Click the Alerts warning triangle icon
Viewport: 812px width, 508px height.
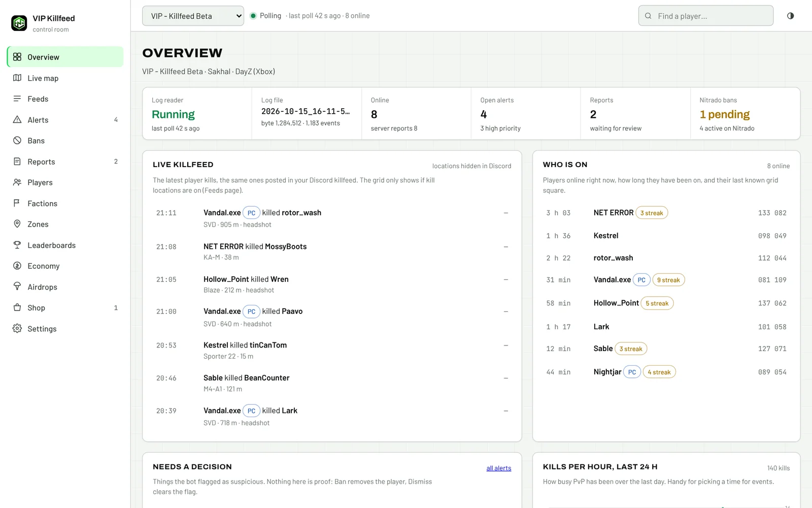tap(17, 120)
